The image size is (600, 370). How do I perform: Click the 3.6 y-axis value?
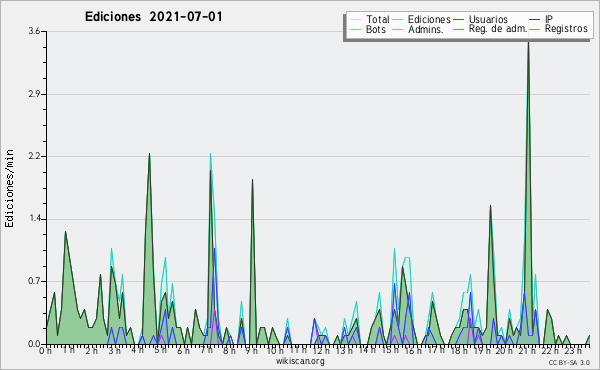[34, 31]
